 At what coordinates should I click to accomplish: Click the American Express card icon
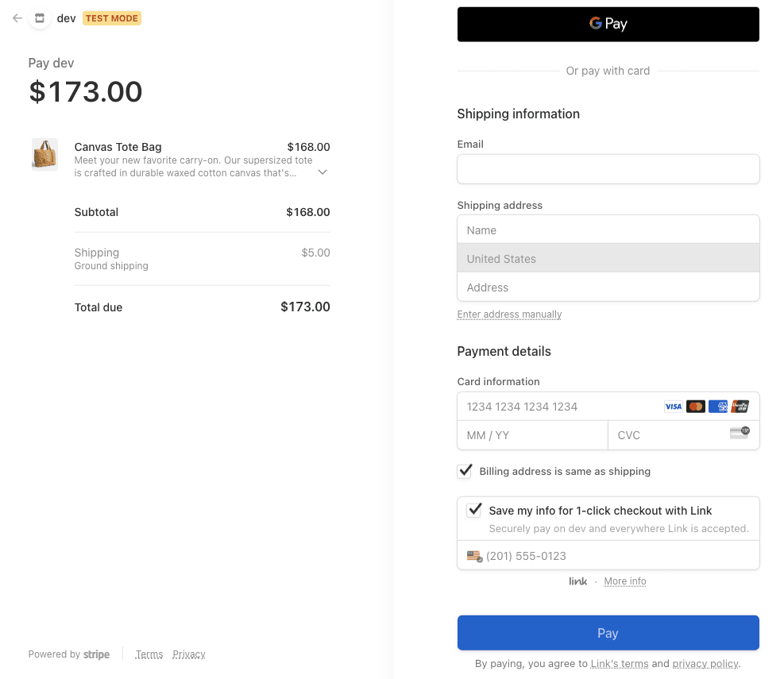[718, 406]
